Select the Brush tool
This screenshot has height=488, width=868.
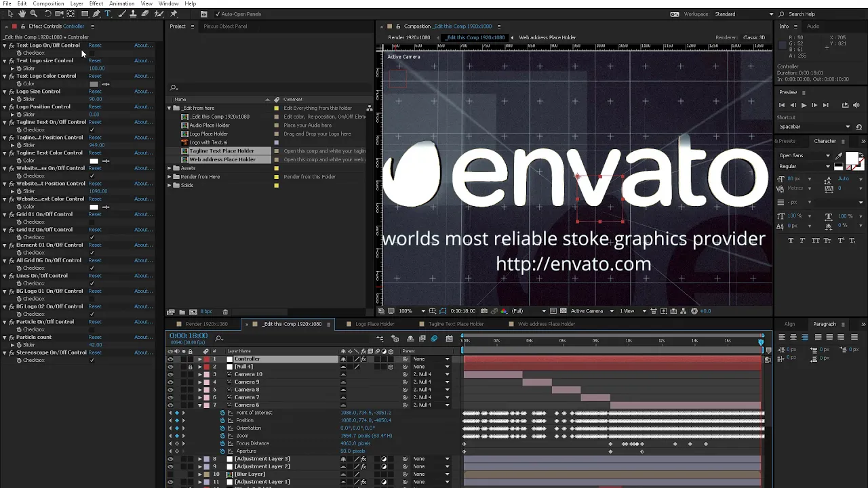pos(122,14)
